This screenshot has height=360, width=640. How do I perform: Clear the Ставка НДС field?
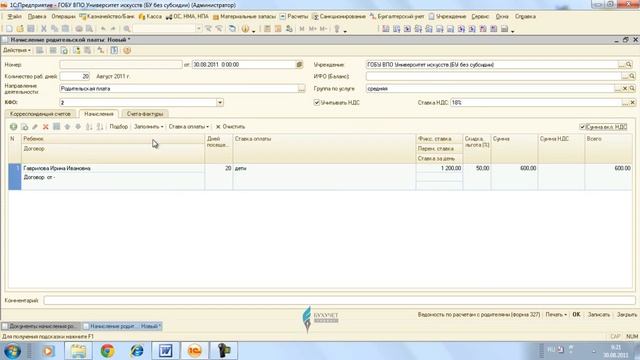[632, 102]
